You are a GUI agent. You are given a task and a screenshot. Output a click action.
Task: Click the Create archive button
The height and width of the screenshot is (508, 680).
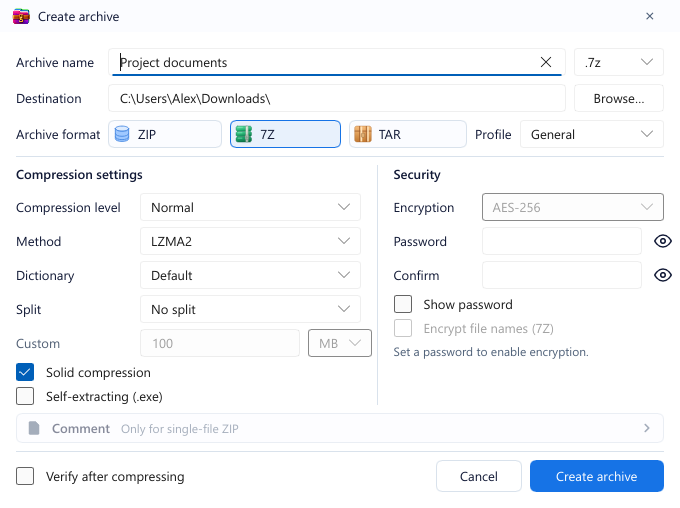596,476
